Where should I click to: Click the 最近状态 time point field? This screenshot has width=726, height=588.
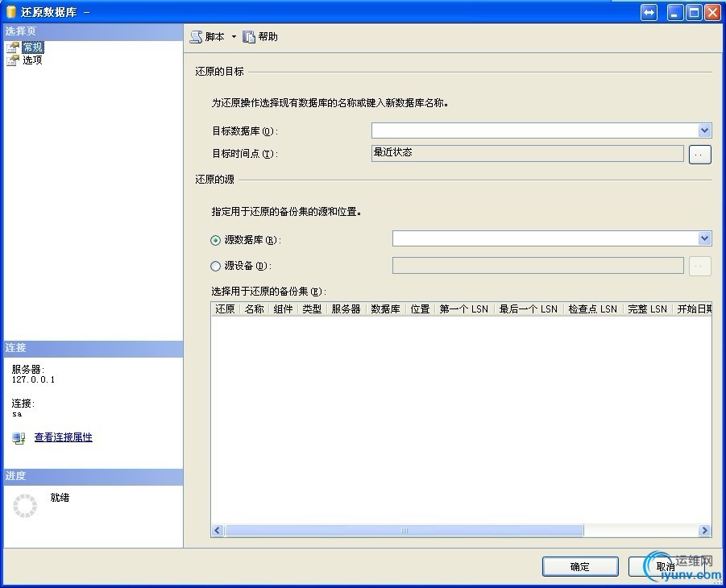527,153
